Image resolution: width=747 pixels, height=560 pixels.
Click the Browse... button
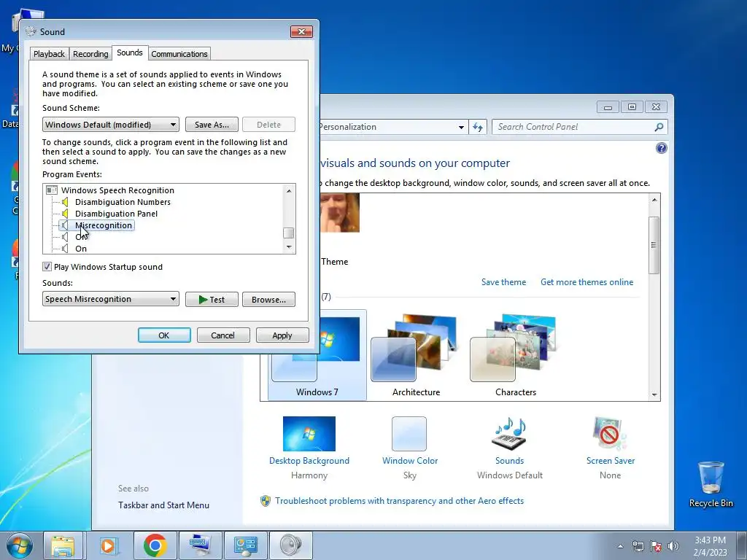[268, 300]
